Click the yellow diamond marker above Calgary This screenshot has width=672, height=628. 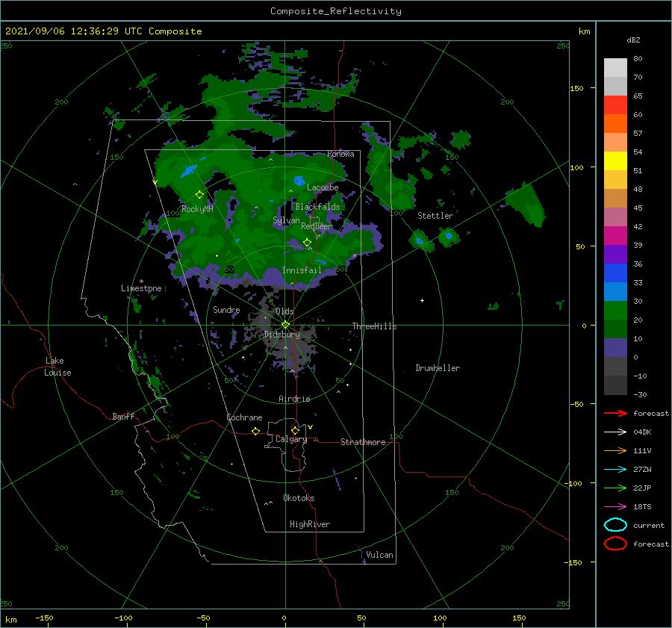pos(295,430)
